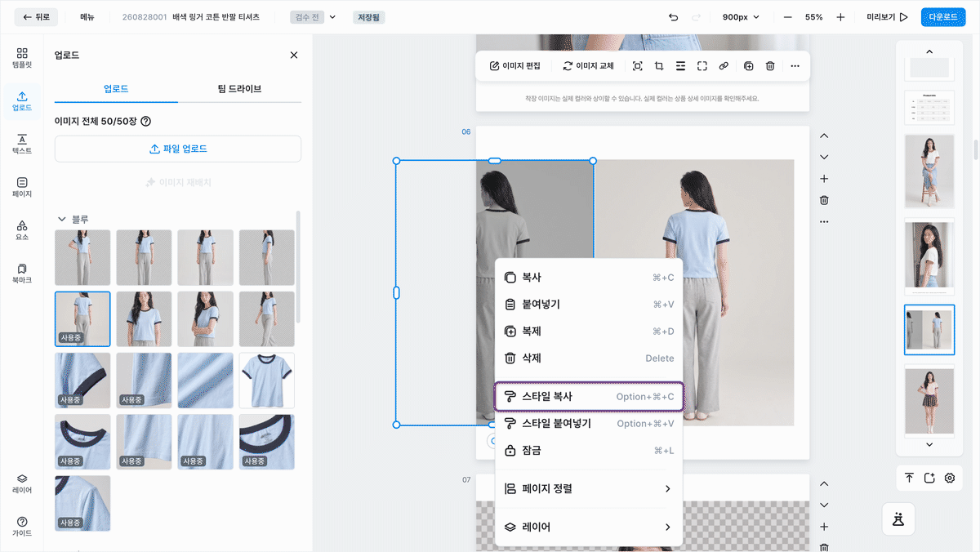Click the align lines icon in image toolbar
980x552 pixels.
[680, 66]
